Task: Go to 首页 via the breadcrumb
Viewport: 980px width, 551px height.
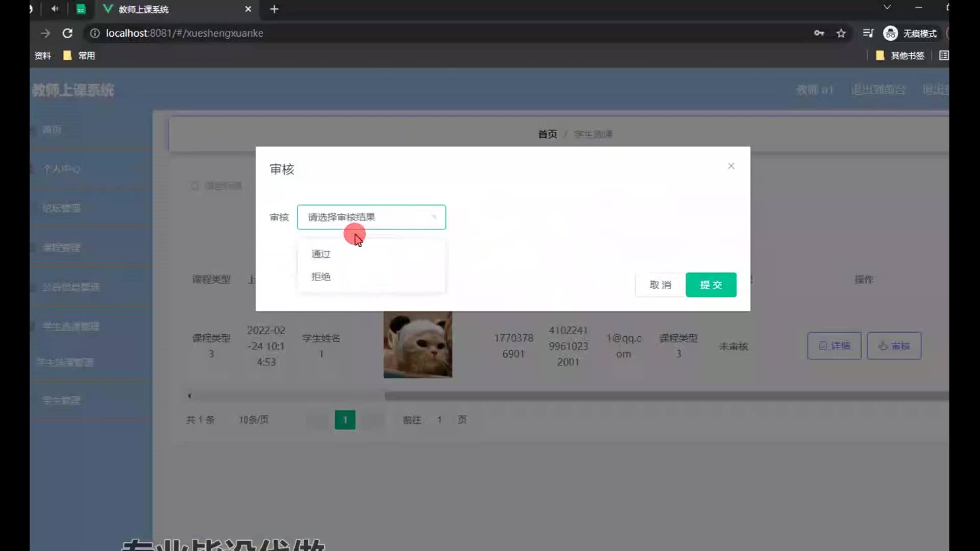Action: [547, 134]
